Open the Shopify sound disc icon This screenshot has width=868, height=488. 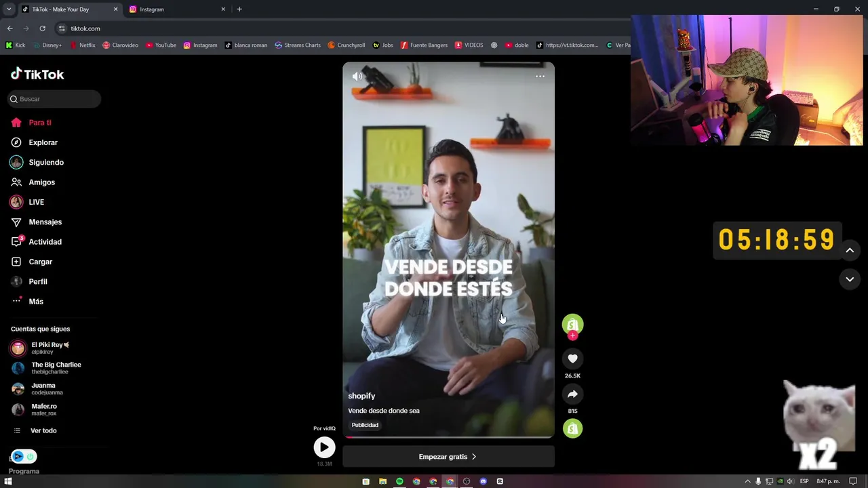pyautogui.click(x=572, y=428)
